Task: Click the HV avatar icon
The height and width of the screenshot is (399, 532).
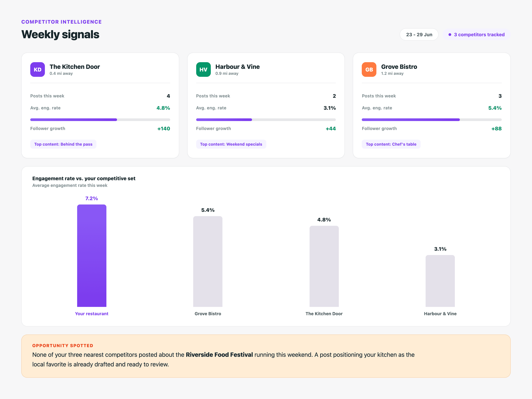Action: pyautogui.click(x=203, y=69)
